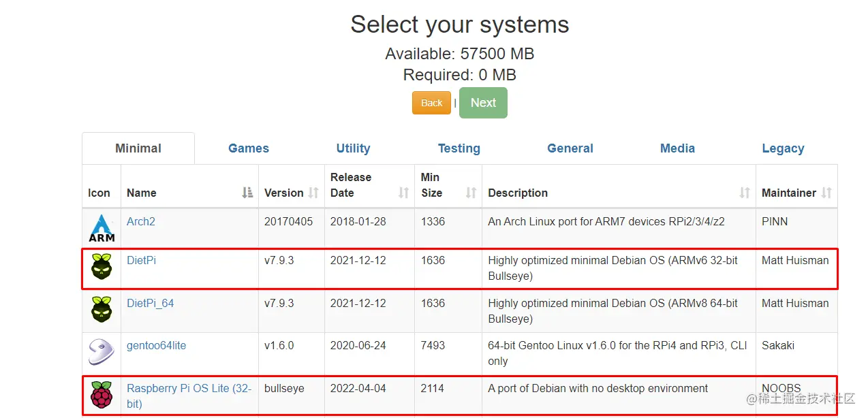Click the green Next button
Viewport: 868px width, 418px height.
483,103
